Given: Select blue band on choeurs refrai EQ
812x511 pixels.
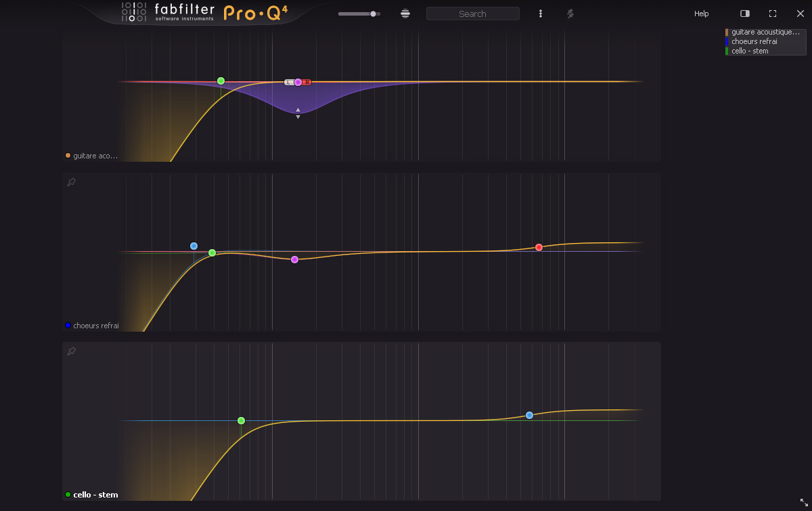Looking at the screenshot, I should coord(194,246).
